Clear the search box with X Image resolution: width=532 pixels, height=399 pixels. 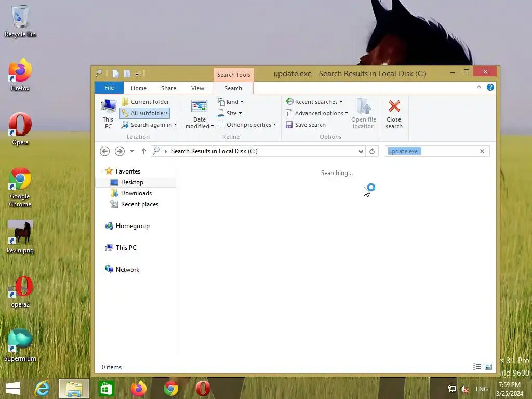pyautogui.click(x=482, y=151)
